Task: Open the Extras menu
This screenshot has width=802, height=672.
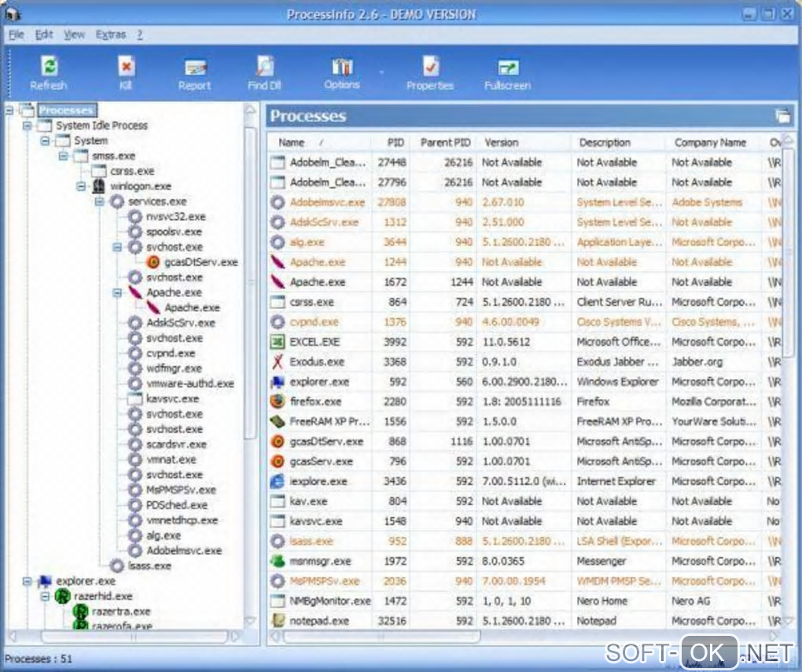Action: point(111,35)
